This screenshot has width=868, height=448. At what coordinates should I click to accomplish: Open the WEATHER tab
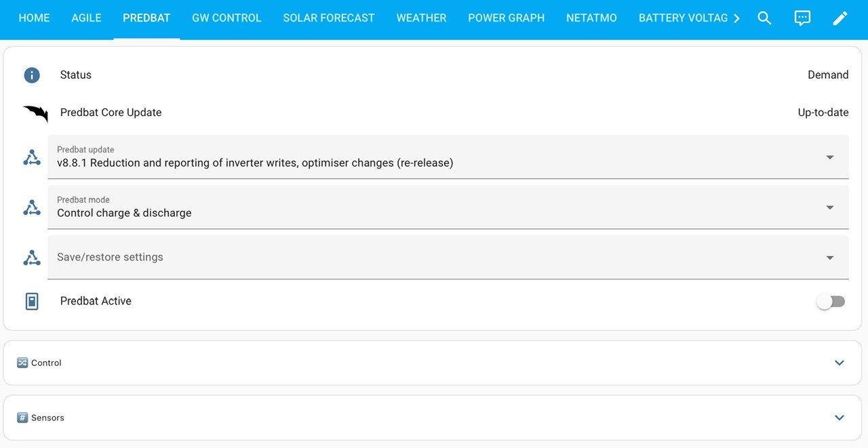[421, 18]
